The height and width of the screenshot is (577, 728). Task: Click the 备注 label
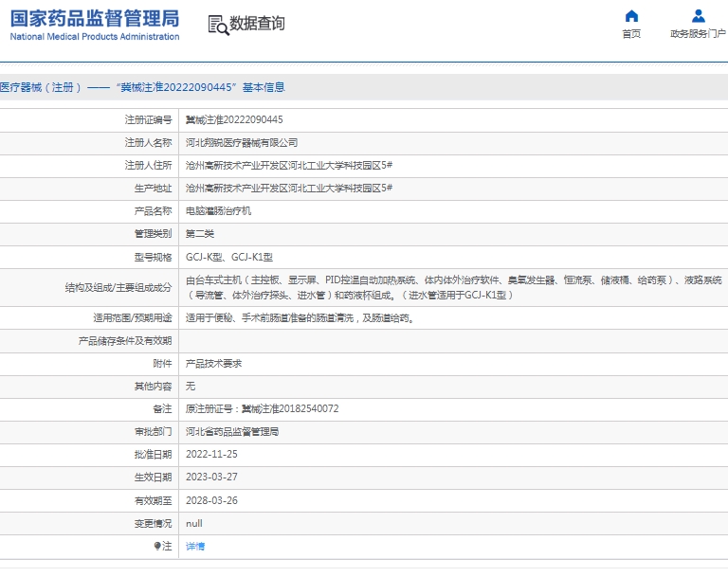[162, 409]
